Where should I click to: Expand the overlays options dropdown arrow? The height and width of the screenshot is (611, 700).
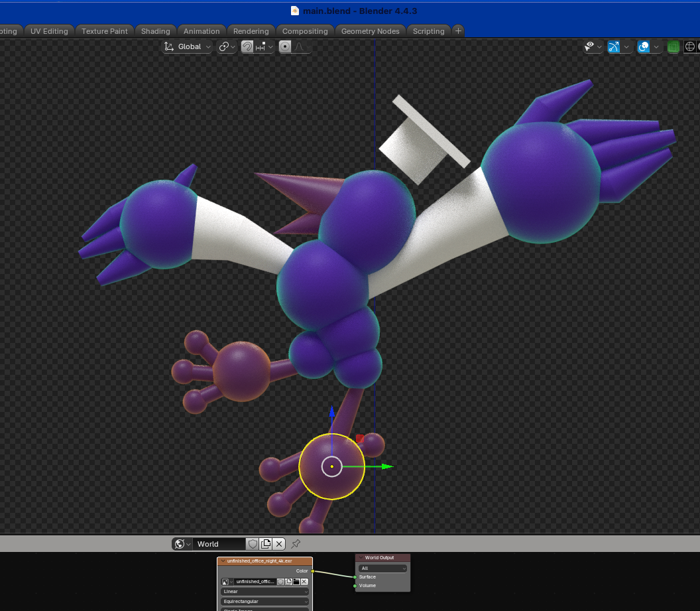[656, 46]
